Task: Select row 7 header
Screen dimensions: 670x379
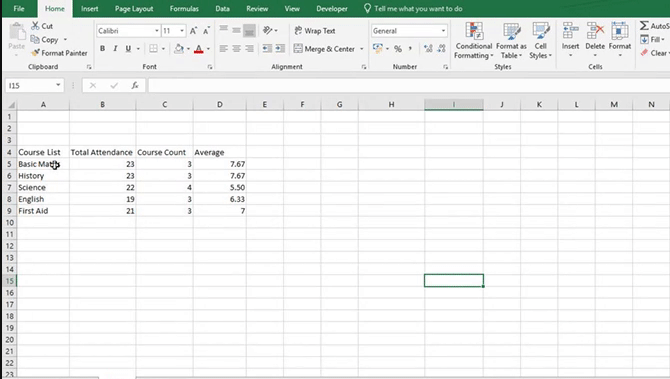Action: (x=9, y=187)
